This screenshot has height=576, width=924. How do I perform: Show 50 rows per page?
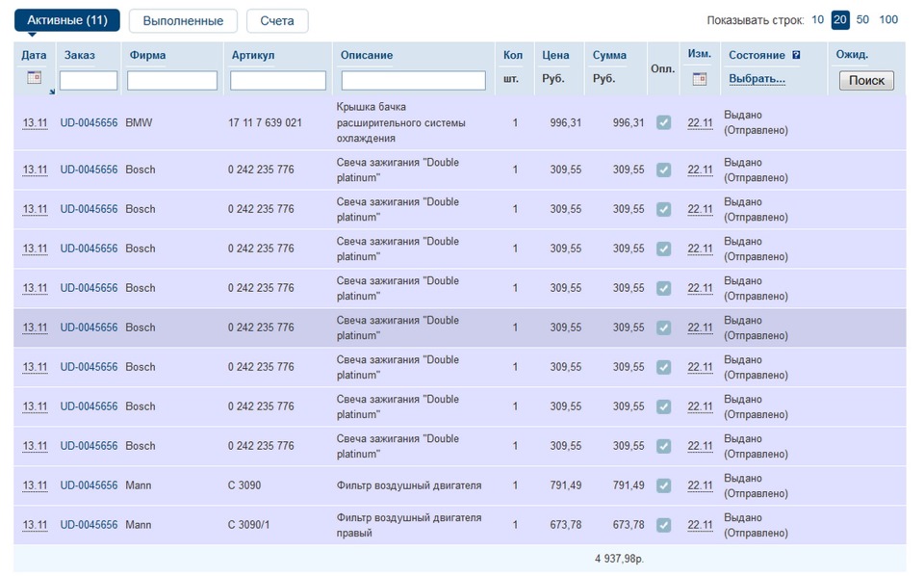tap(862, 20)
